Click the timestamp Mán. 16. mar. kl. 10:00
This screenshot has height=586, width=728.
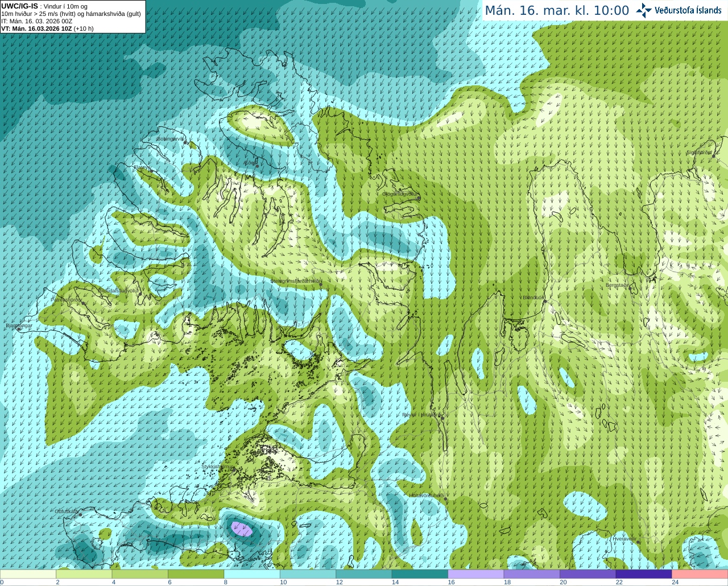click(x=557, y=11)
